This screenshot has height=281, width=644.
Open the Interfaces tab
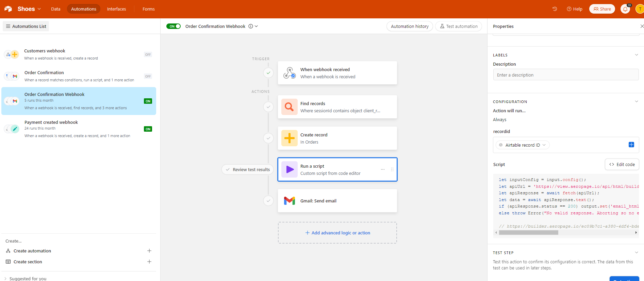pyautogui.click(x=116, y=9)
